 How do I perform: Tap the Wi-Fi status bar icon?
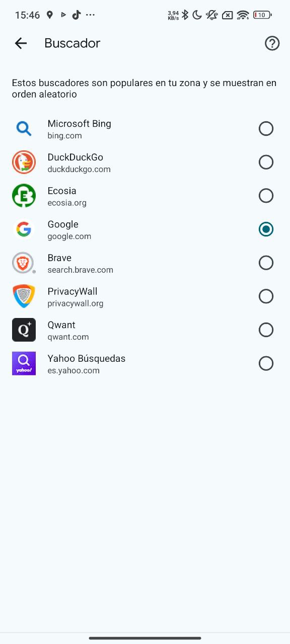tap(243, 15)
